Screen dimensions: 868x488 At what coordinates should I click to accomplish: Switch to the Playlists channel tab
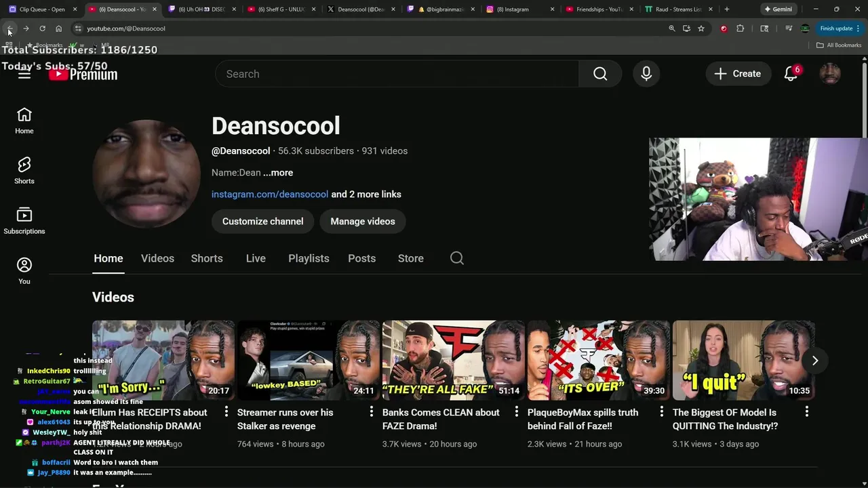309,258
